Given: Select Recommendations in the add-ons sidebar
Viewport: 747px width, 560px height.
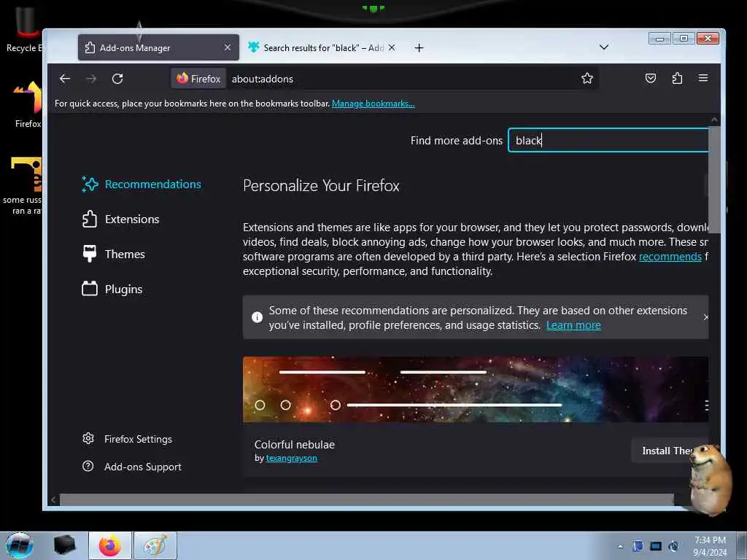Looking at the screenshot, I should [142, 184].
